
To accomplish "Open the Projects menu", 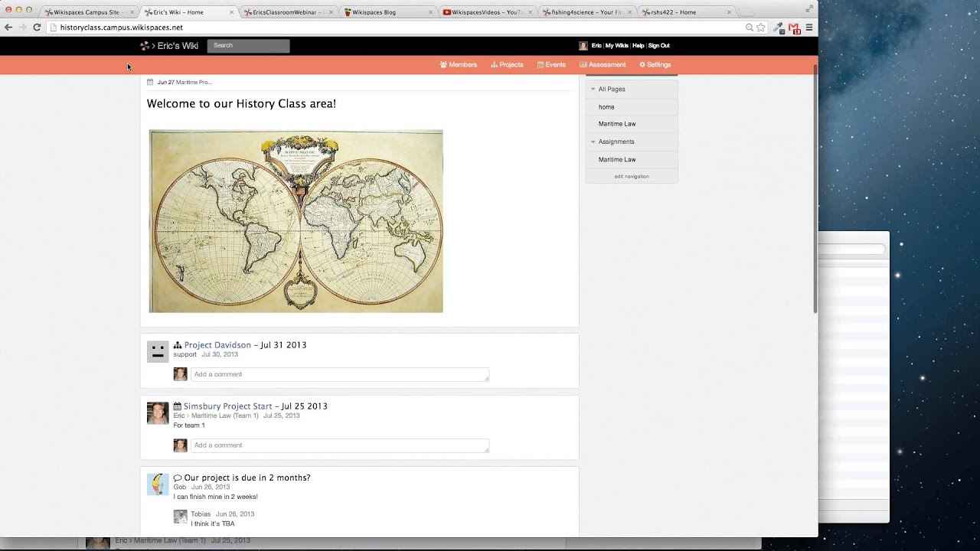I will [507, 65].
